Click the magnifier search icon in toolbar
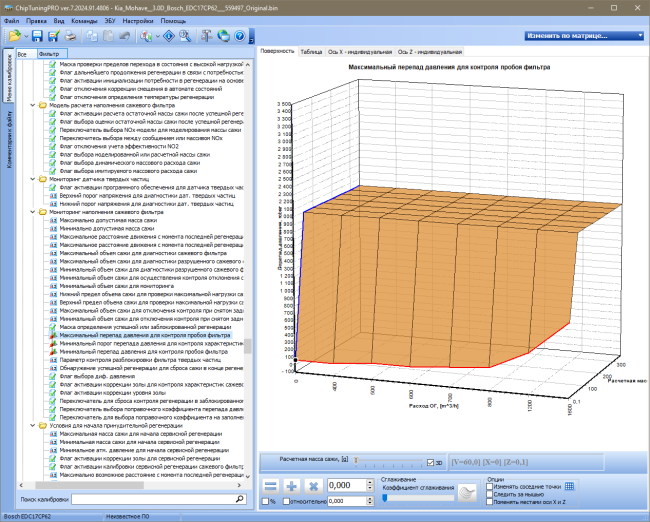The height and width of the screenshot is (522, 650). pyautogui.click(x=185, y=36)
